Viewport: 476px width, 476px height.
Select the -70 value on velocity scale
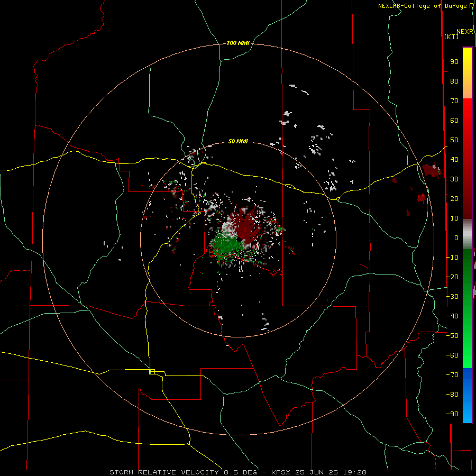tap(452, 375)
